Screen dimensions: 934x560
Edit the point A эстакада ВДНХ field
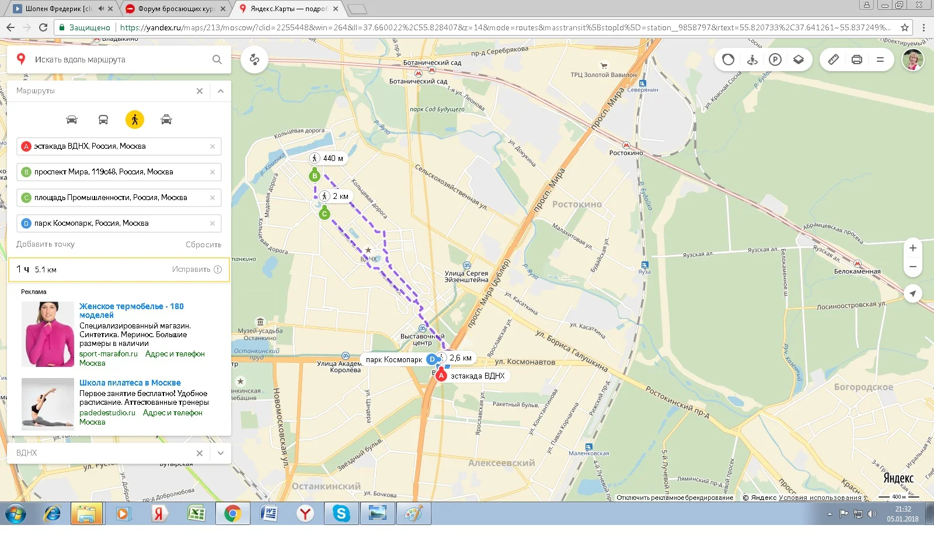(119, 146)
